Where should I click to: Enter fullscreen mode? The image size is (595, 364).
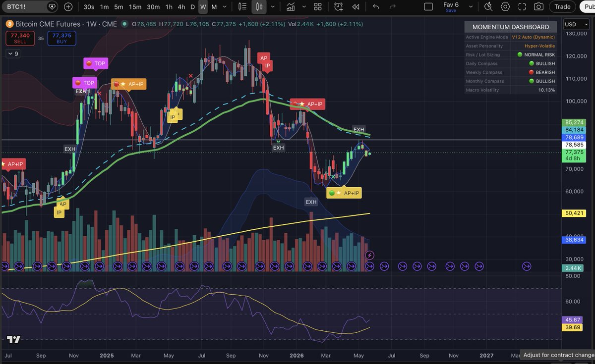point(522,7)
